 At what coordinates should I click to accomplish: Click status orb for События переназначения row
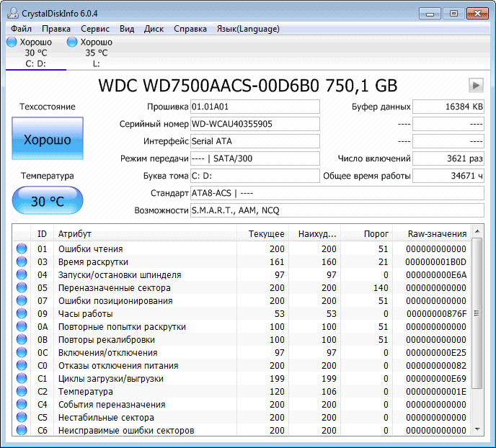click(x=22, y=404)
